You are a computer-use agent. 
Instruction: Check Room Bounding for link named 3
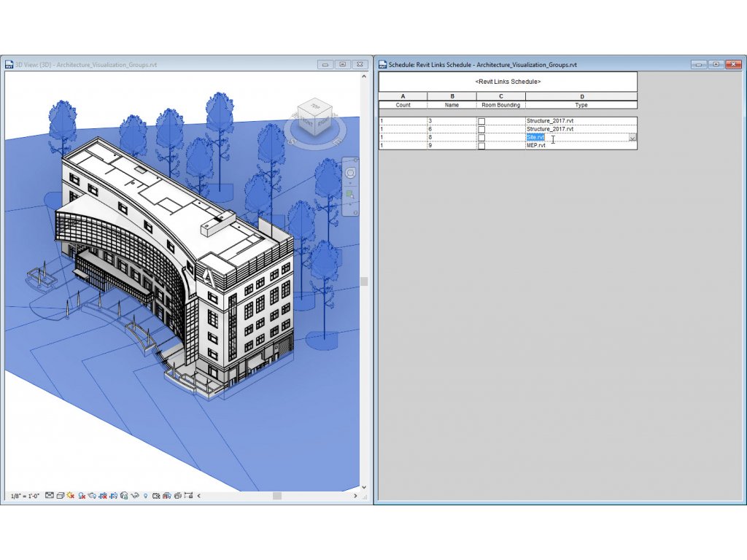[481, 120]
